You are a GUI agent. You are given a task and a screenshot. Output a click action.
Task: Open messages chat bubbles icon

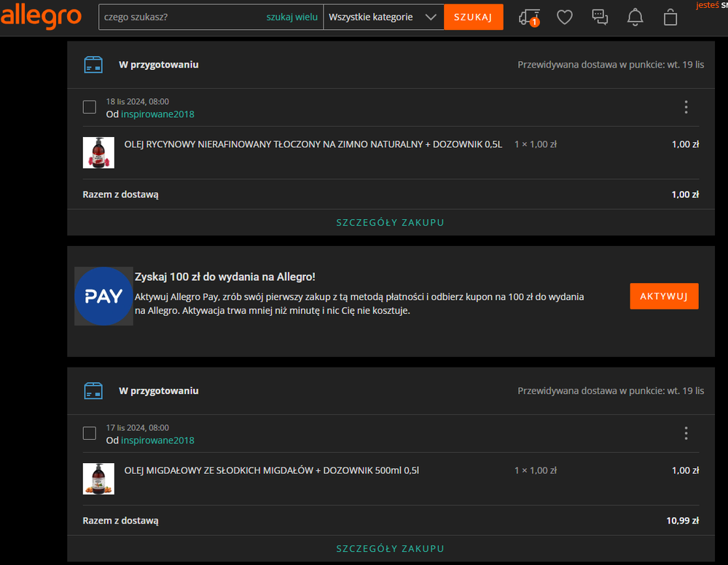point(600,17)
